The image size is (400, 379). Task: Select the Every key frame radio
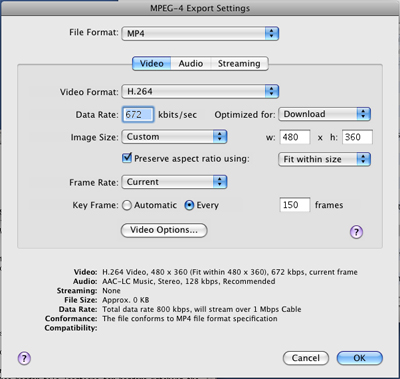point(189,205)
